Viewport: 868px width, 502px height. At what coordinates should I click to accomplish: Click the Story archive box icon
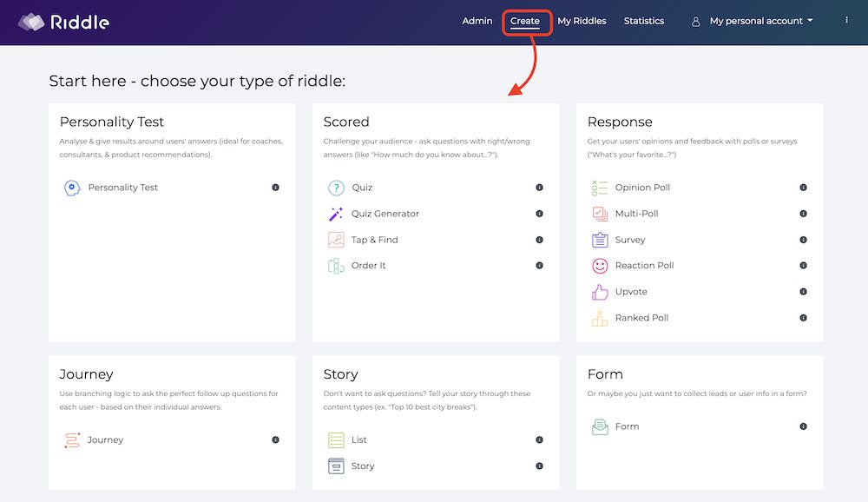pyautogui.click(x=336, y=466)
